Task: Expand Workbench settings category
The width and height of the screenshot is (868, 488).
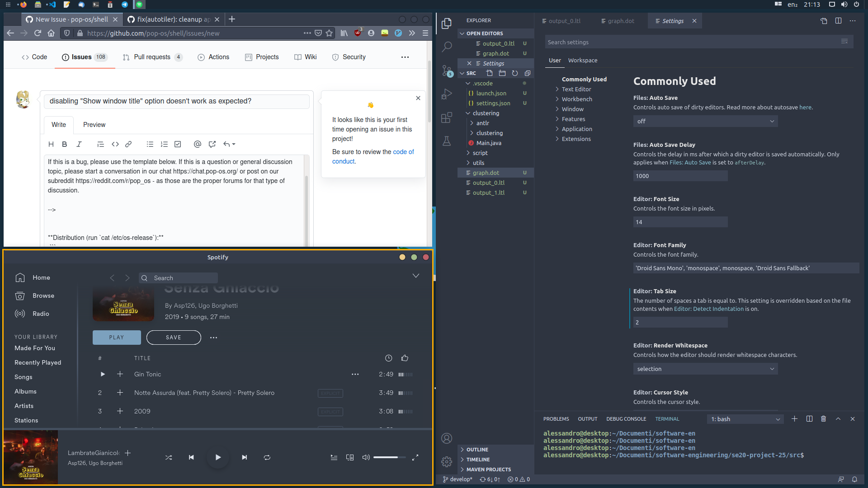Action: point(576,99)
